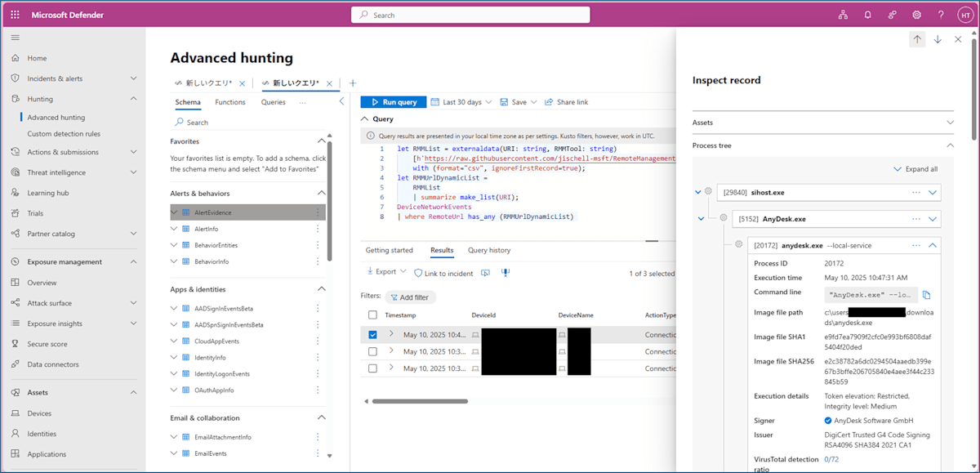Switch to the Schema tab
The width and height of the screenshot is (980, 473).
pyautogui.click(x=188, y=102)
